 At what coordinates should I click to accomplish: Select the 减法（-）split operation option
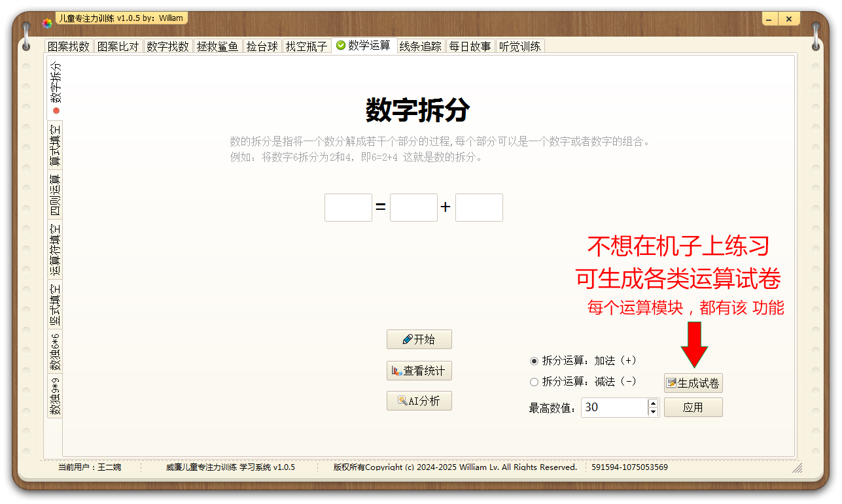[535, 381]
